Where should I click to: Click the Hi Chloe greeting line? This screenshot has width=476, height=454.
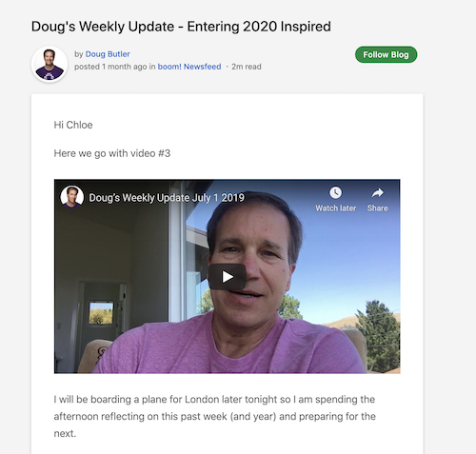click(x=73, y=125)
